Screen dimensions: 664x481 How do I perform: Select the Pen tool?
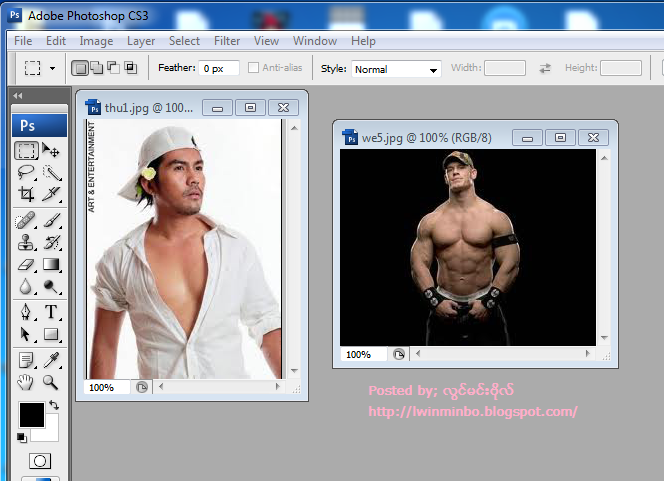26,312
